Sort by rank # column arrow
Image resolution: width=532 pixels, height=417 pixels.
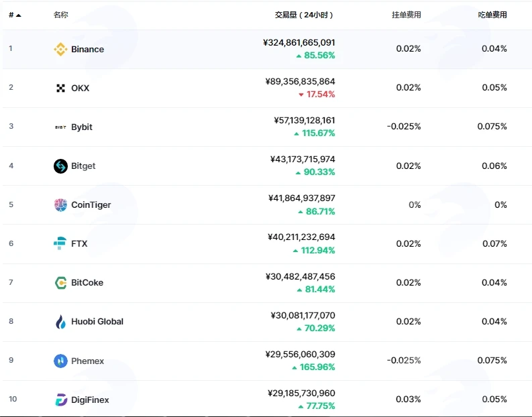(x=19, y=15)
